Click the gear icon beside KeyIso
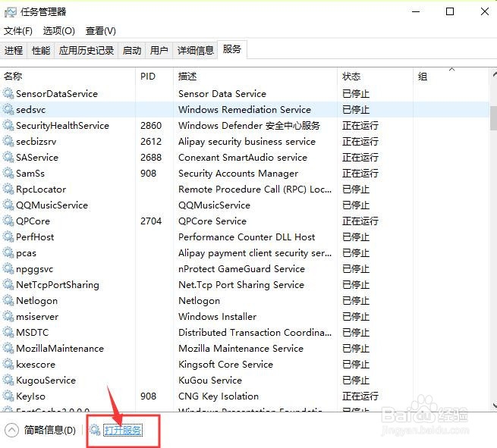This screenshot has height=448, width=497. (8, 396)
